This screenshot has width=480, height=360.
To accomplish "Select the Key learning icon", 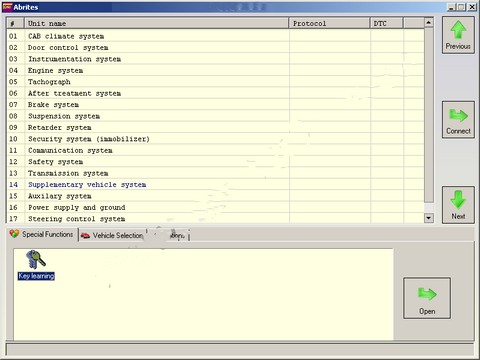I will 36,265.
